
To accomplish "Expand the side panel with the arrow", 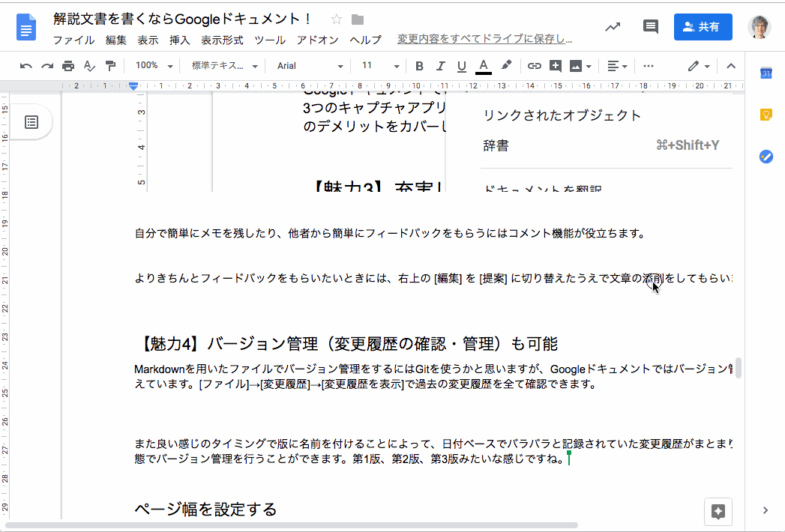I will pyautogui.click(x=765, y=510).
